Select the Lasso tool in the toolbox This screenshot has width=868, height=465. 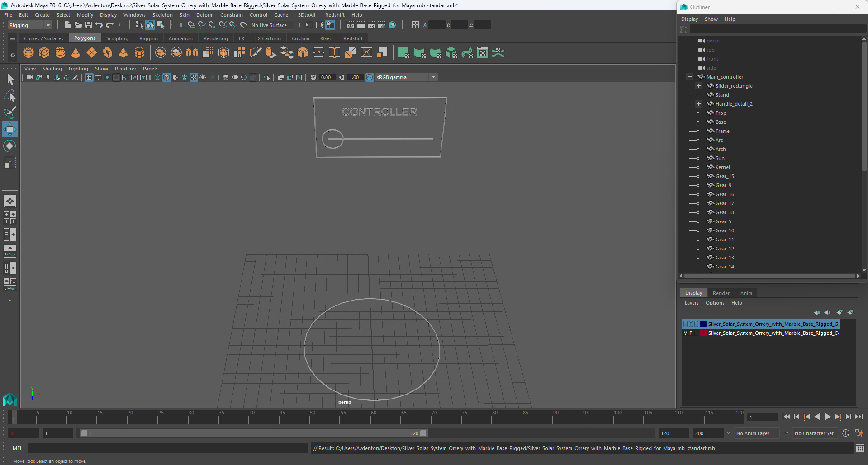10,96
